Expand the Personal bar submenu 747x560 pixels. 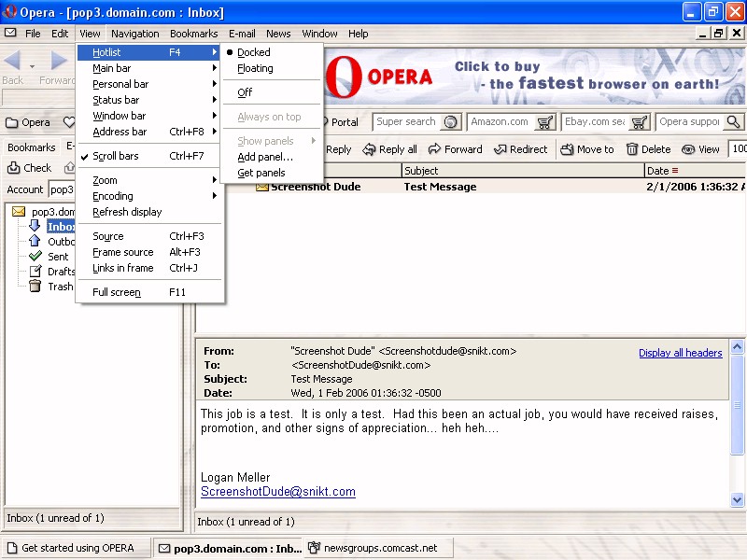coord(149,84)
